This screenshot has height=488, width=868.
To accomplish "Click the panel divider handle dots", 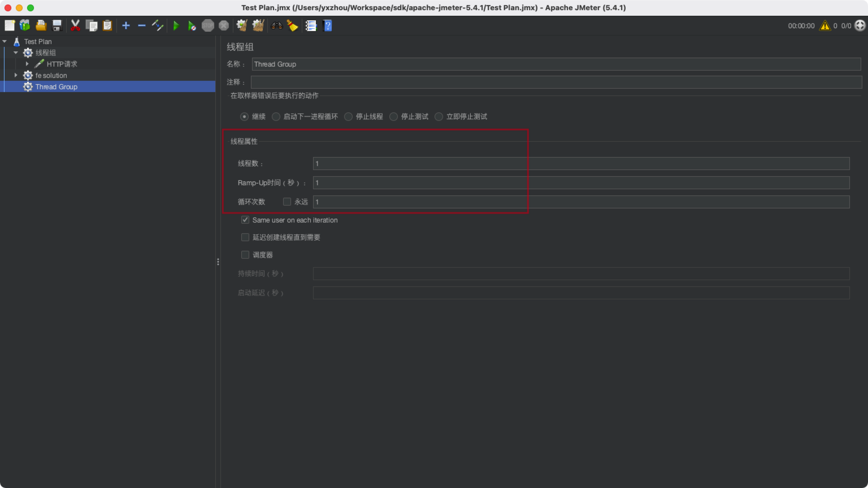I will [218, 262].
